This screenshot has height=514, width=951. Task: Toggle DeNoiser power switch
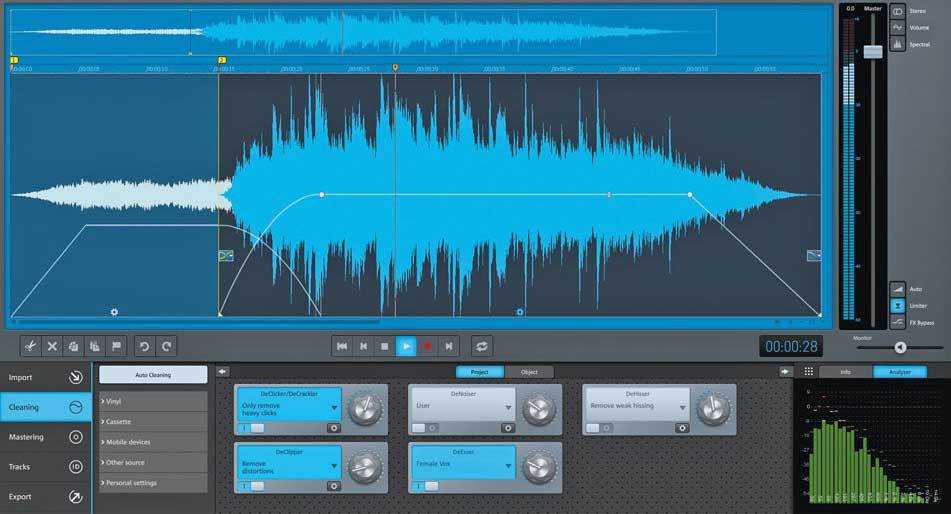pos(425,428)
